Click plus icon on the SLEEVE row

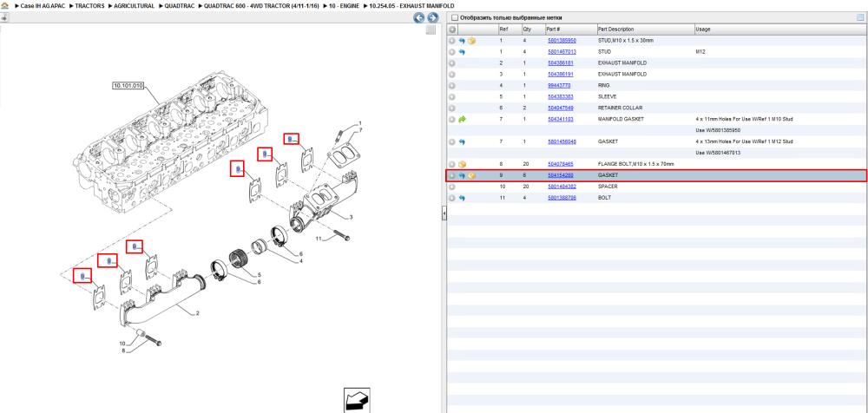pos(452,97)
